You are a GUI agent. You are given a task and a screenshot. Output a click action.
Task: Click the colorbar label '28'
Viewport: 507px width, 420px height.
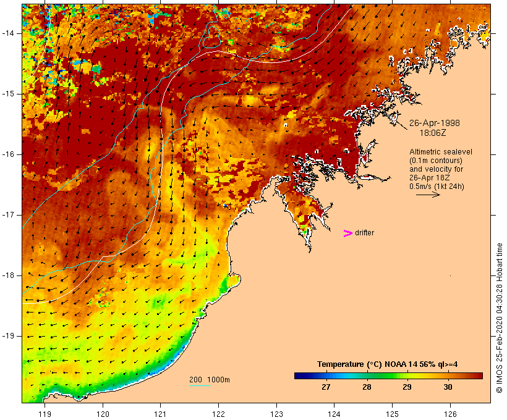pos(367,387)
